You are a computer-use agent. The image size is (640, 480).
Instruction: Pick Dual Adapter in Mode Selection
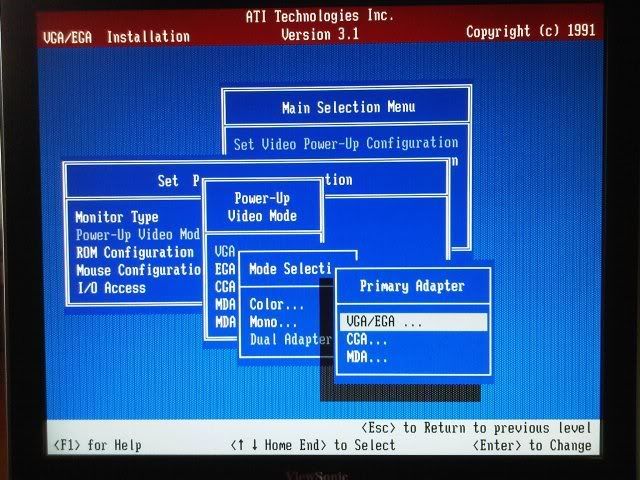(290, 340)
